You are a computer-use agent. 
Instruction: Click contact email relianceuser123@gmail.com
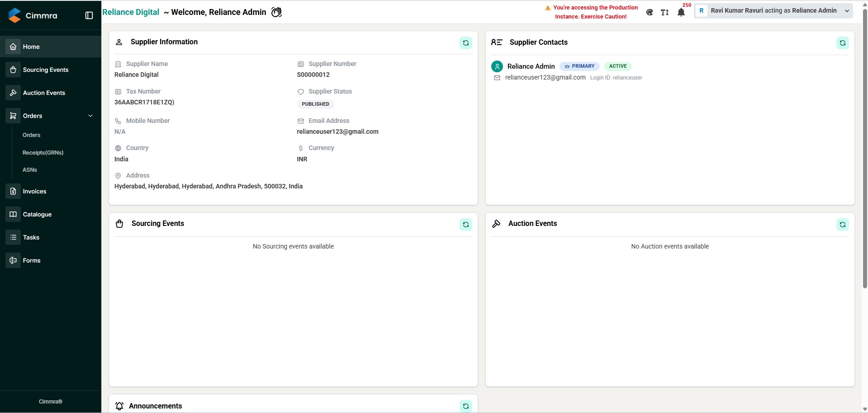pyautogui.click(x=545, y=77)
